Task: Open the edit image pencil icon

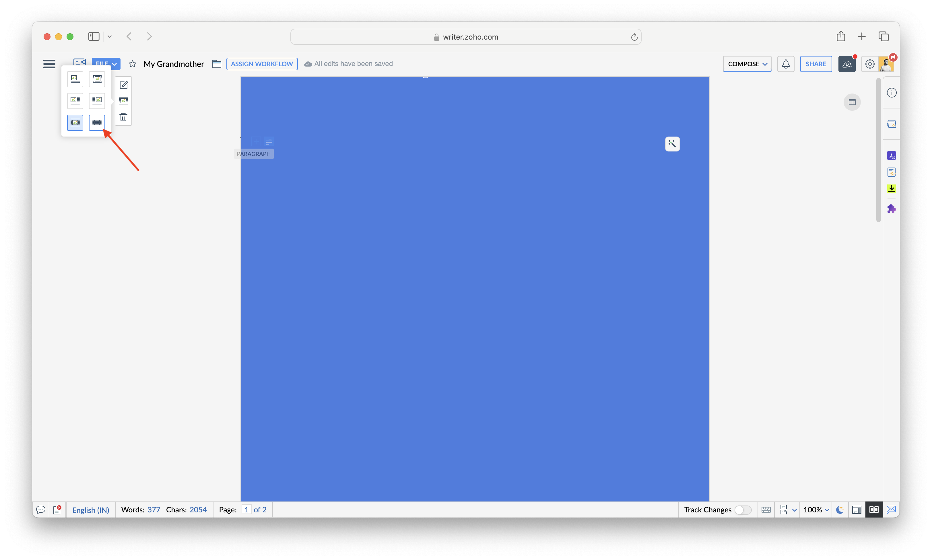Action: [x=123, y=85]
